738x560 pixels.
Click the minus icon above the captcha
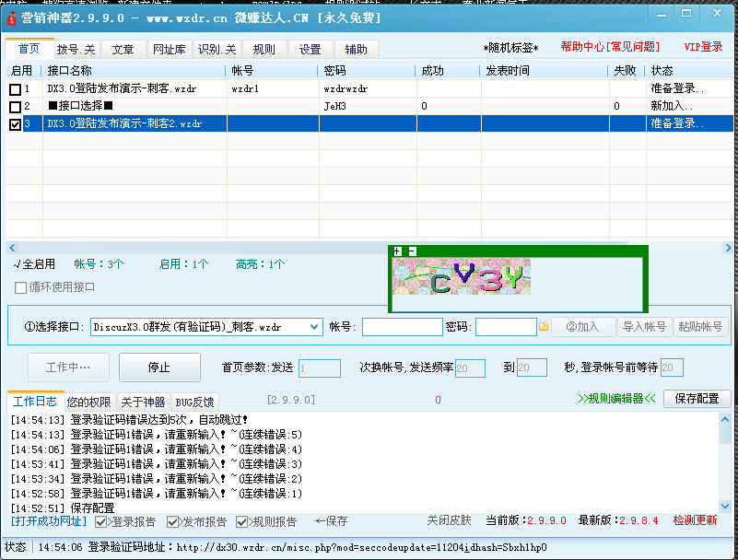[x=412, y=251]
